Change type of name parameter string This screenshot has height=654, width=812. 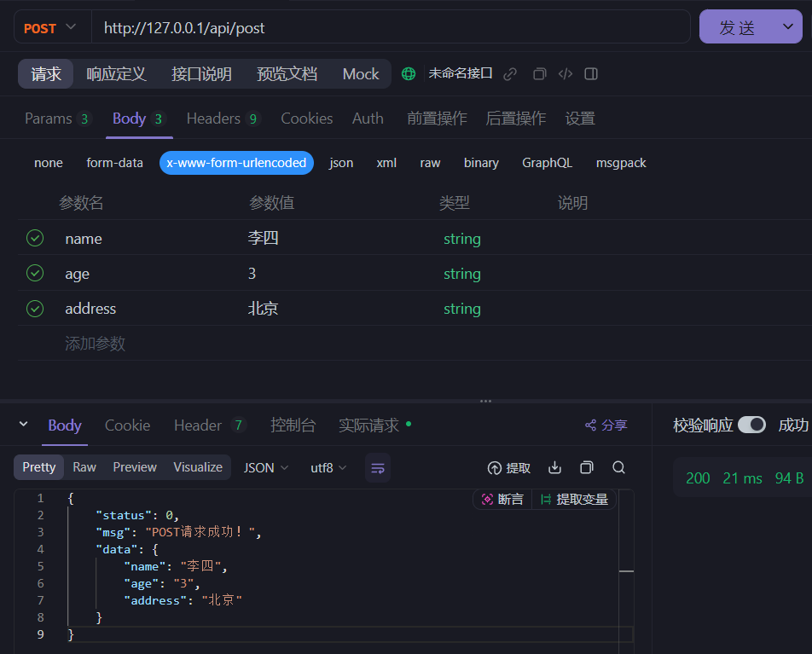point(462,239)
